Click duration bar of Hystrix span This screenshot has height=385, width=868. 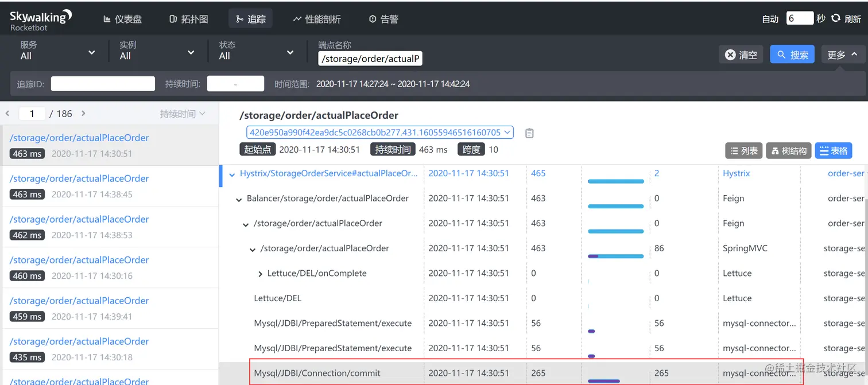point(616,181)
